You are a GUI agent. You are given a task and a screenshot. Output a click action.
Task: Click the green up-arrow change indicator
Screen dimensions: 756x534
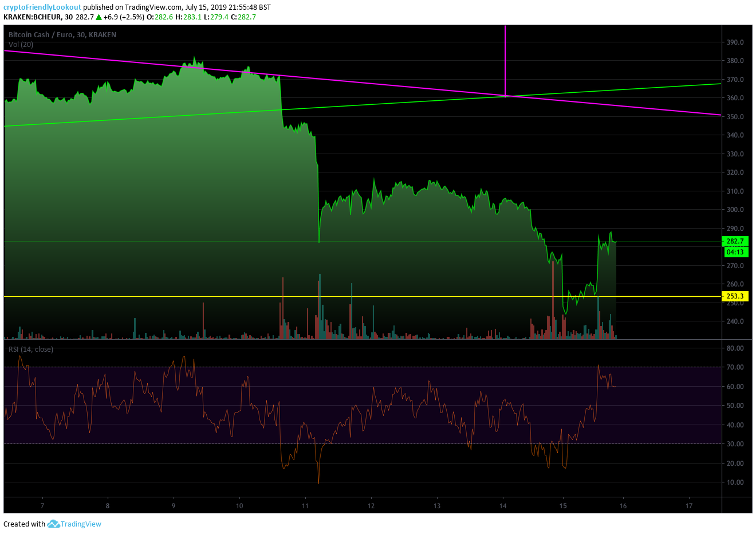click(x=99, y=17)
